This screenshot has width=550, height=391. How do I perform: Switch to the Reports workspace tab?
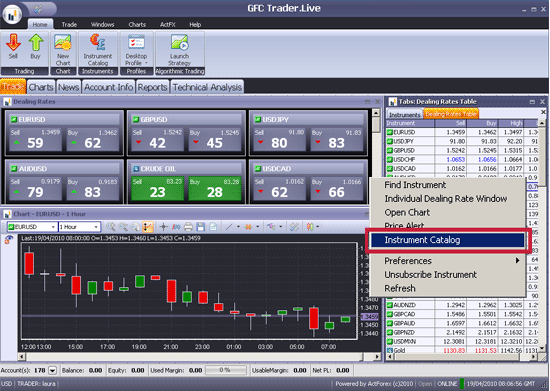tap(153, 87)
